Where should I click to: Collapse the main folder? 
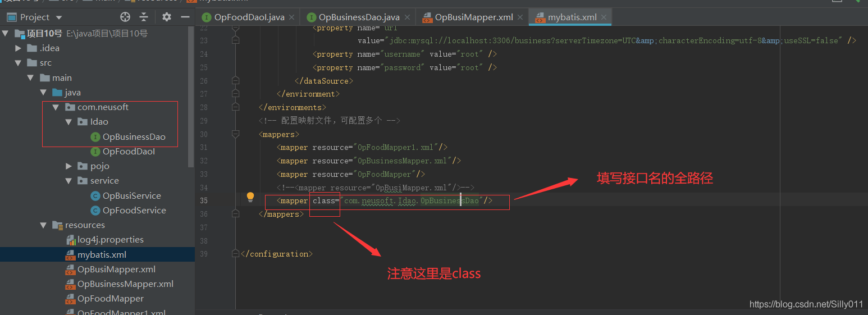(31, 77)
